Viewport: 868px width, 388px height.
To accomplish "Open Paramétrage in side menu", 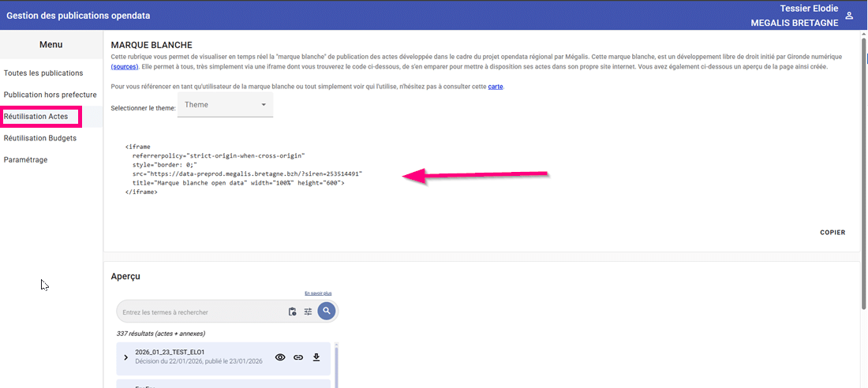I will point(26,159).
